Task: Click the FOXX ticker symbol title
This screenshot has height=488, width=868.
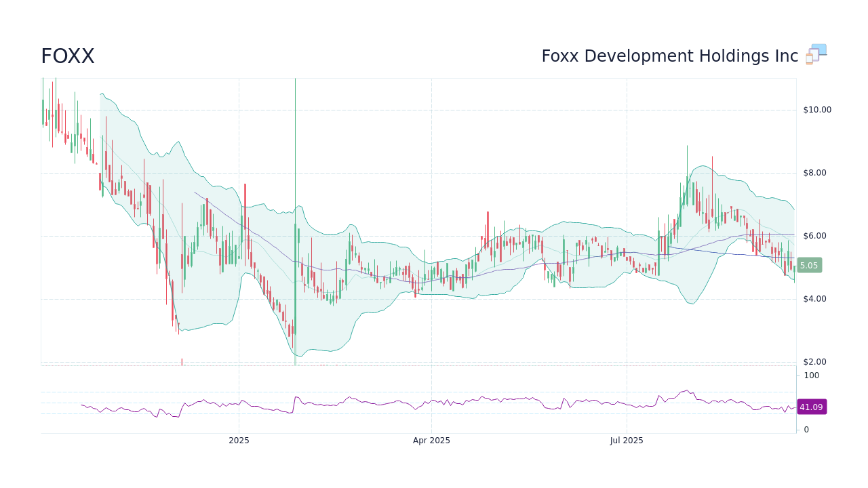Action: click(x=68, y=56)
